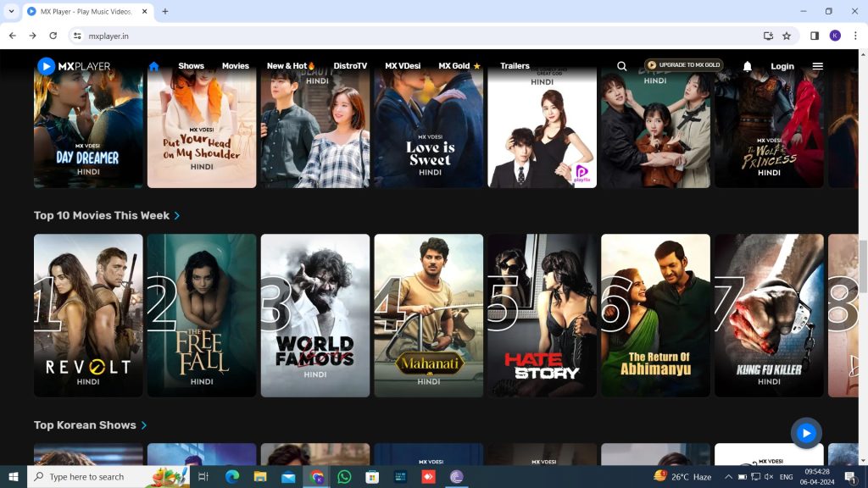
Task: Click the floating blue play button
Action: [x=805, y=433]
